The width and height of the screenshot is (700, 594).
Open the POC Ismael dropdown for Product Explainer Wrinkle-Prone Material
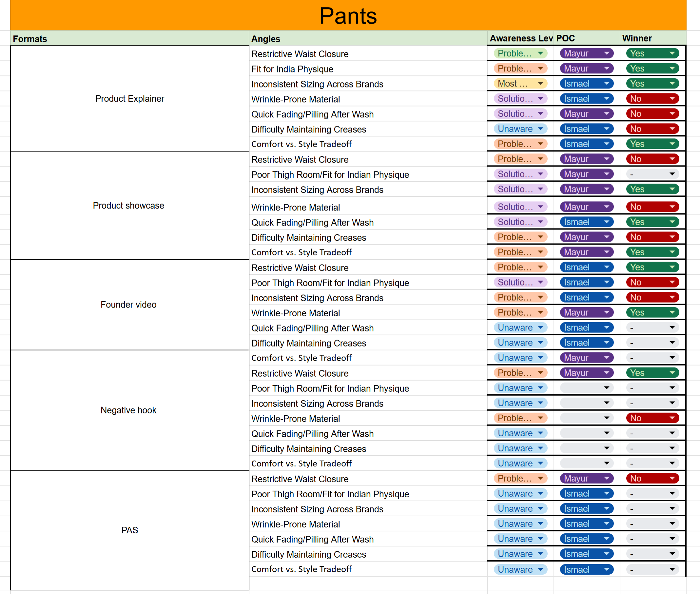click(x=586, y=99)
